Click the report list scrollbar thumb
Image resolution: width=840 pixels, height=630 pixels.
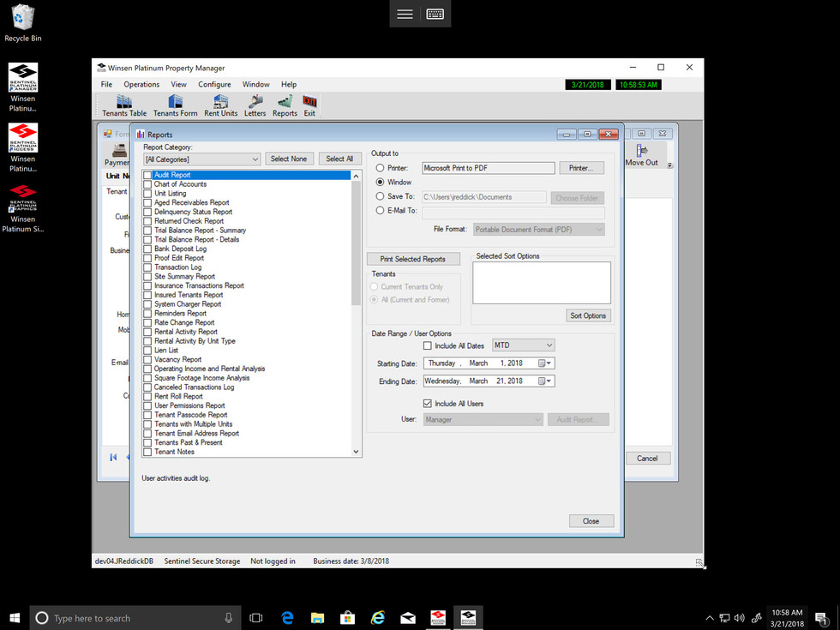point(357,243)
